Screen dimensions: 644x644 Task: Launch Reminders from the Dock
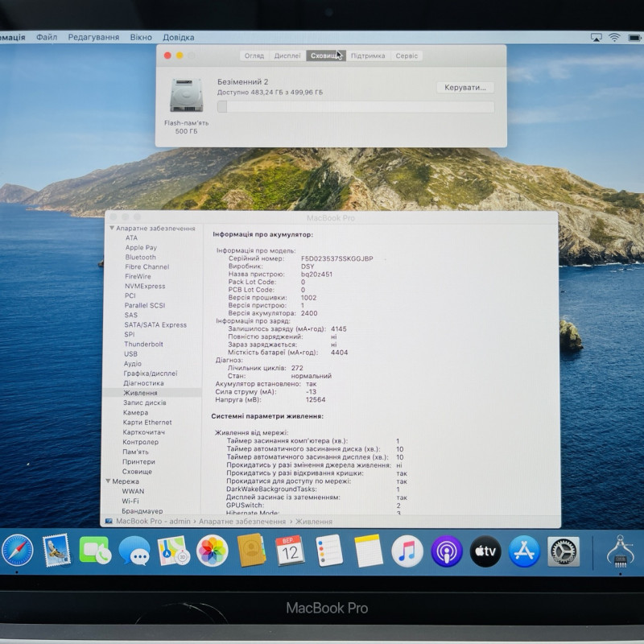329,551
